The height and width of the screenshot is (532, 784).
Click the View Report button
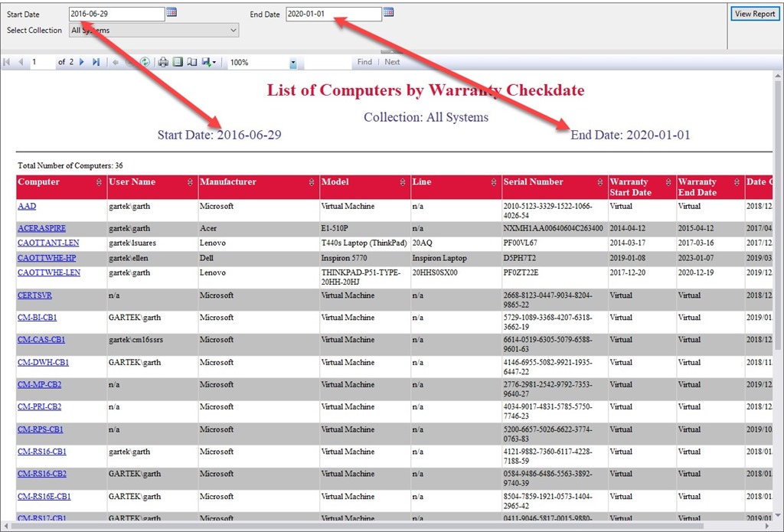coord(754,13)
